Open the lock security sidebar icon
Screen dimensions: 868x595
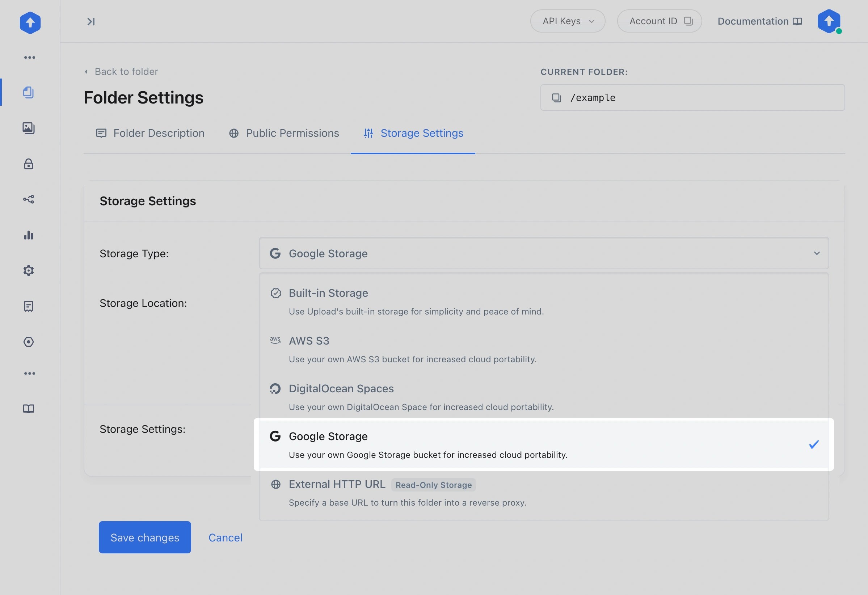coord(29,164)
